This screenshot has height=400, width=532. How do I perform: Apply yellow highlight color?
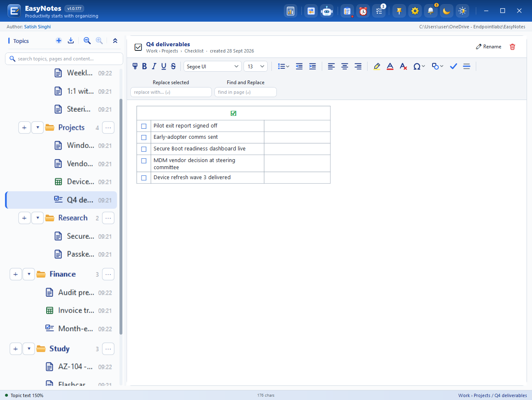377,66
